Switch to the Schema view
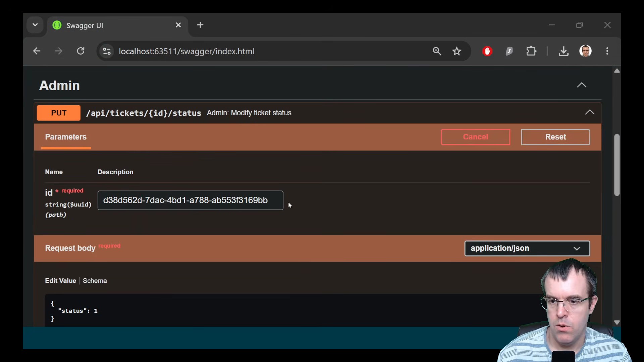The width and height of the screenshot is (644, 362). tap(95, 281)
